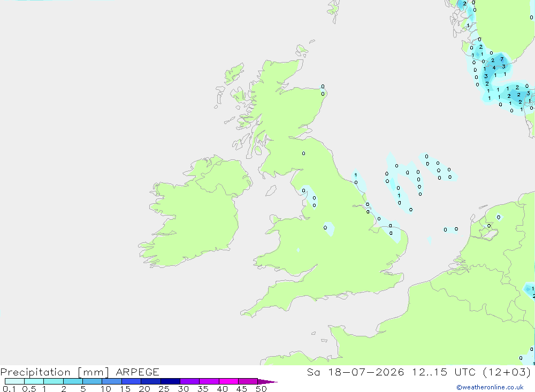The image size is (535, 392).
Task: Click the '20' legend scale label
Action: coord(144,389)
